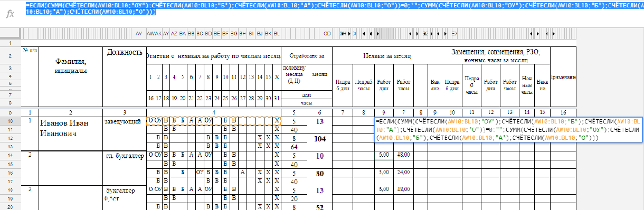Select column EX header
Image resolution: width=644 pixels, height=210 pixels.
click(x=454, y=34)
